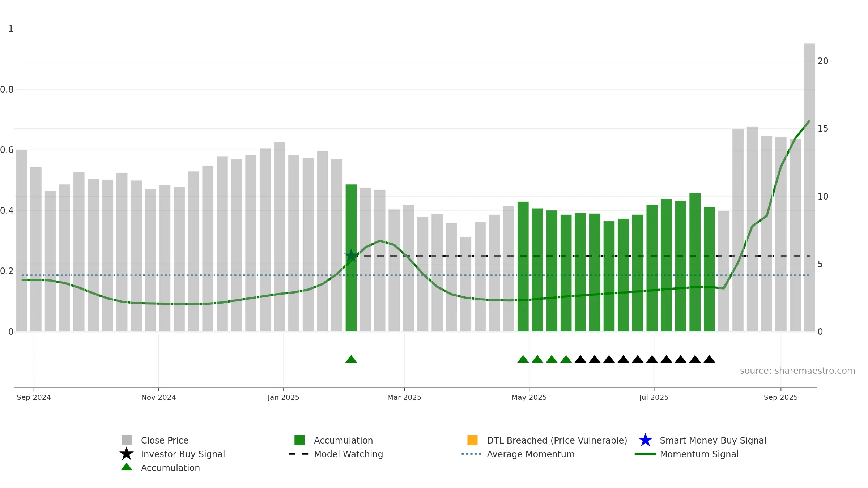The width and height of the screenshot is (868, 488).
Task: Click the May 2025 axis label
Action: coord(529,397)
